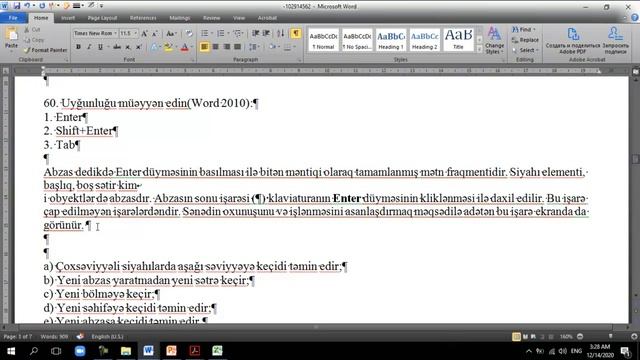Open PowerPoint from the taskbar
Image resolution: width=640 pixels, height=360 pixels.
(171, 351)
